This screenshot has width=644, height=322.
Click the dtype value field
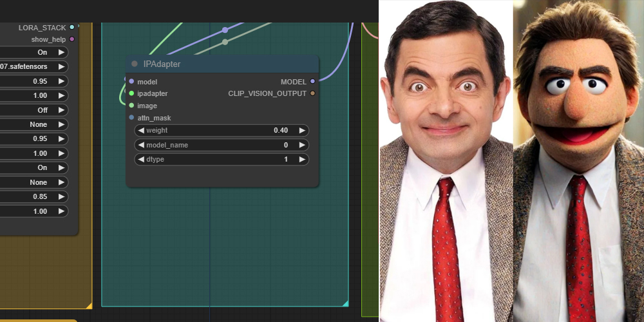pos(222,159)
